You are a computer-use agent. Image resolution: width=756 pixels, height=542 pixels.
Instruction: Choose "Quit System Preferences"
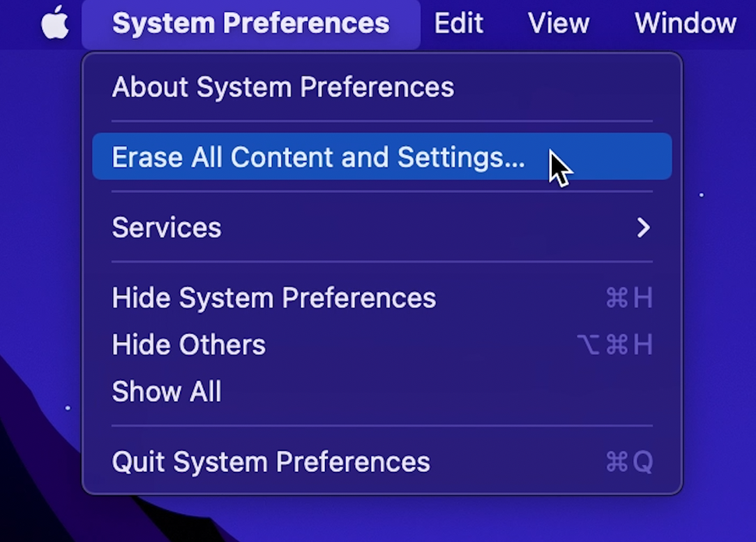click(x=270, y=461)
